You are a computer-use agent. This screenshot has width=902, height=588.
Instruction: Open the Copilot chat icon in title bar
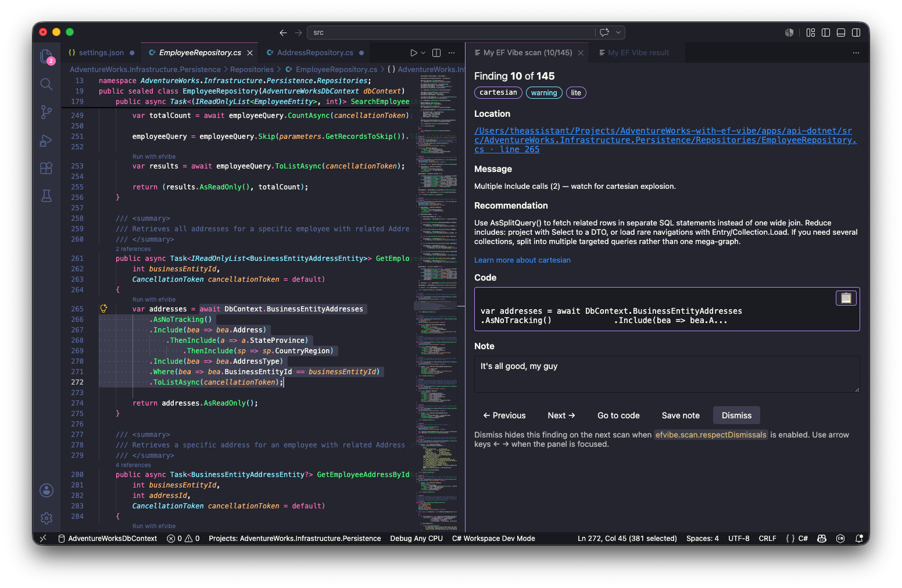[604, 33]
